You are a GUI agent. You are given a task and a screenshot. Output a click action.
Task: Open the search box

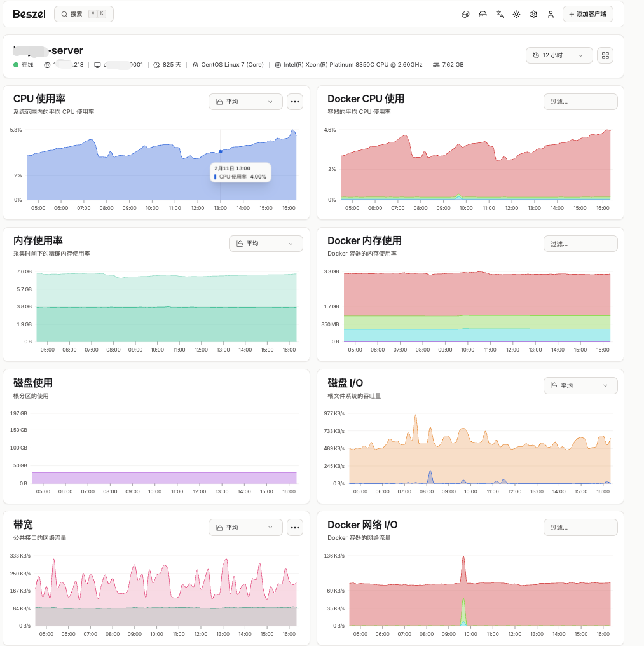coord(83,14)
